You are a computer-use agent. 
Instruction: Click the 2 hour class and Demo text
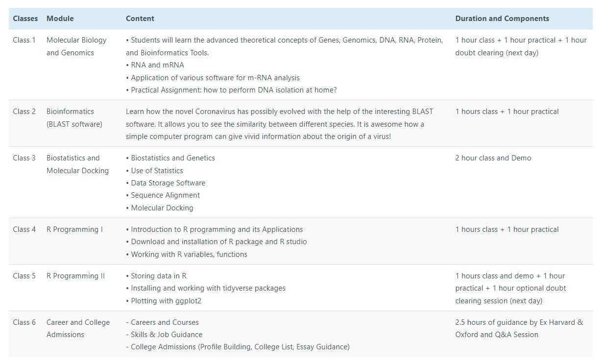click(x=493, y=158)
